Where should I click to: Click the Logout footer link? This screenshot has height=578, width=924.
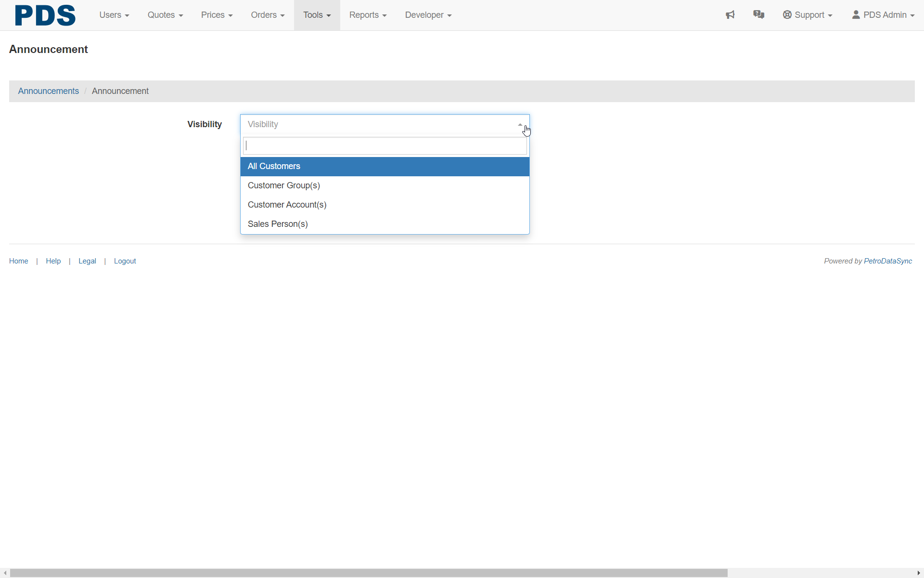click(125, 261)
